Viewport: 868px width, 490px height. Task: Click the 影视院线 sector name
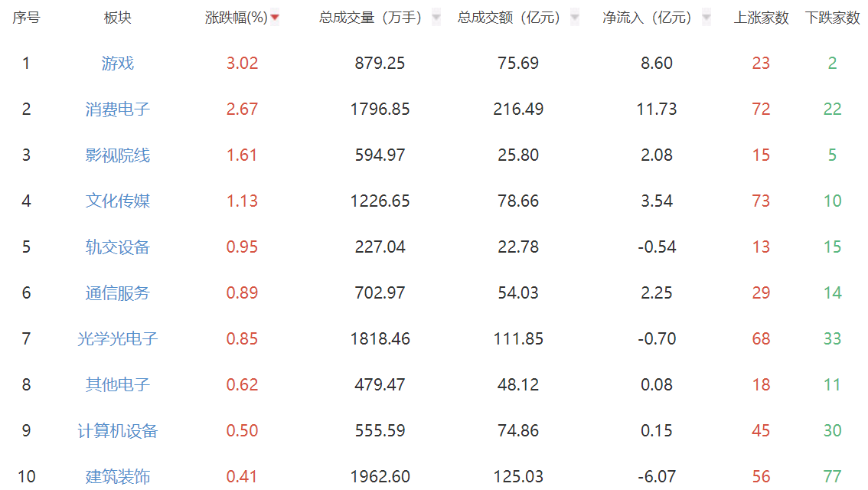pyautogui.click(x=118, y=155)
